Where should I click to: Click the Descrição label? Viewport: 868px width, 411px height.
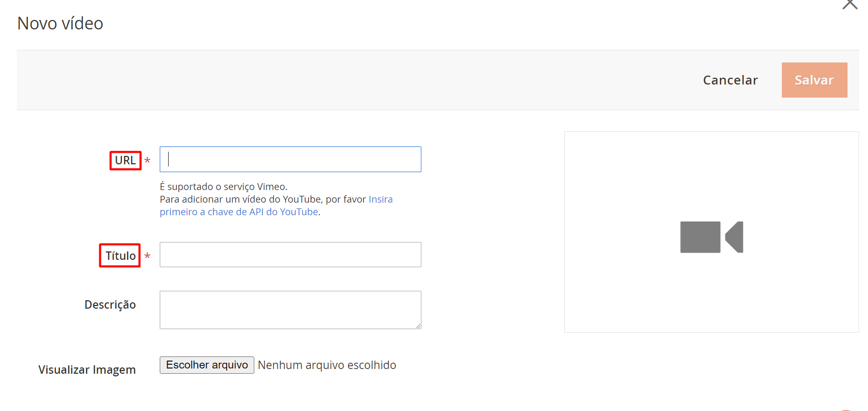point(110,305)
